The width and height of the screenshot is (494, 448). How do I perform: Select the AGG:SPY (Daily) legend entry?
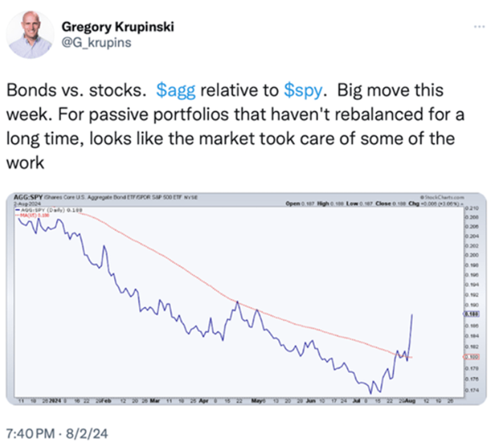point(49,210)
